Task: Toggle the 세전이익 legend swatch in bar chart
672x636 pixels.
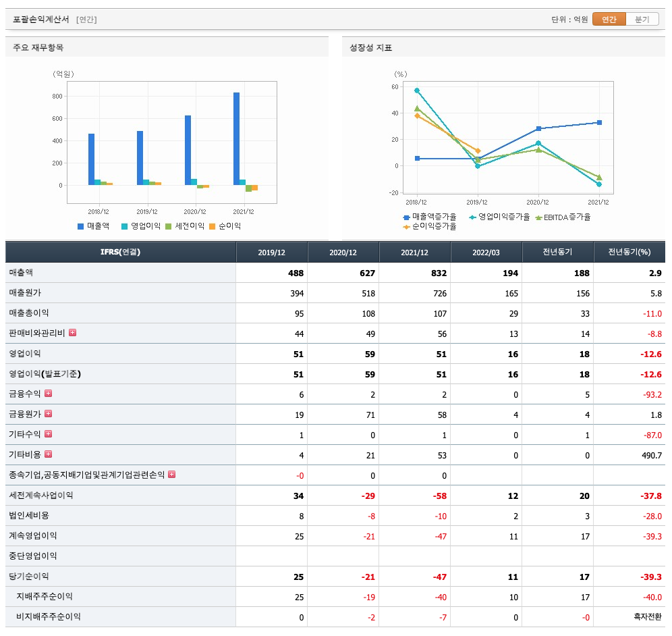Action: coord(169,226)
